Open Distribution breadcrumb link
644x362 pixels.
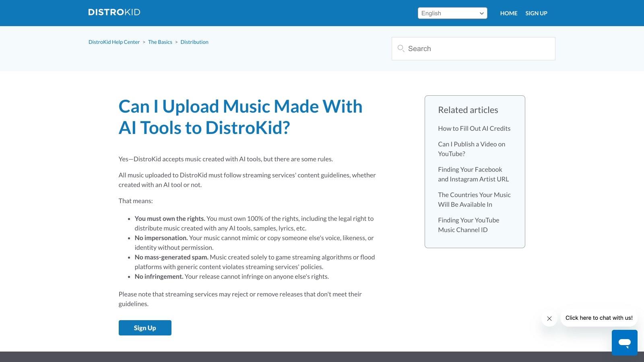click(194, 42)
